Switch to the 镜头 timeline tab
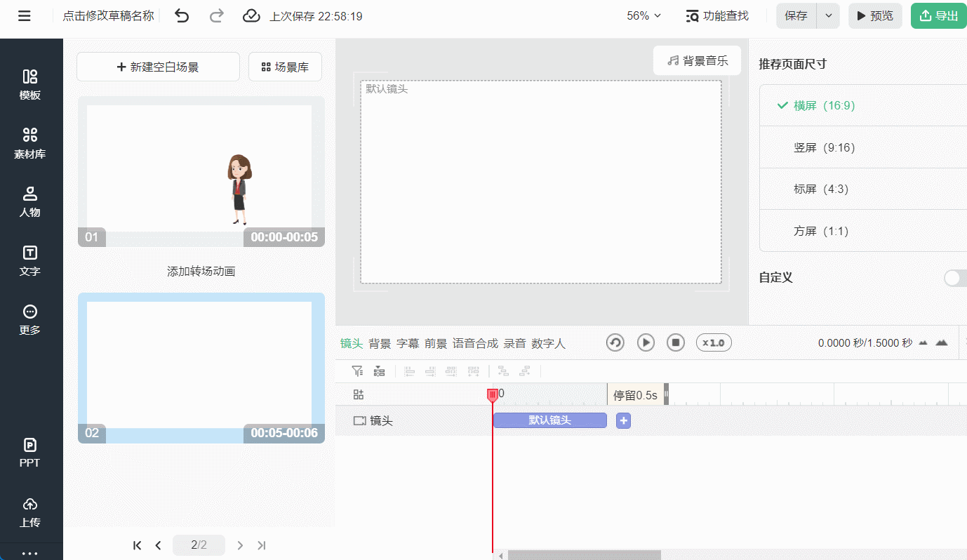Image resolution: width=967 pixels, height=560 pixels. pyautogui.click(x=352, y=343)
